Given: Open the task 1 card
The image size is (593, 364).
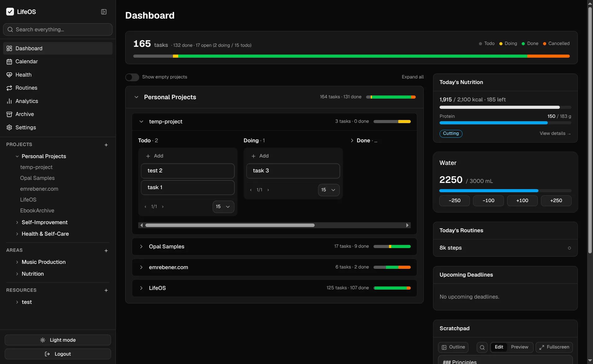Looking at the screenshot, I should click(188, 188).
